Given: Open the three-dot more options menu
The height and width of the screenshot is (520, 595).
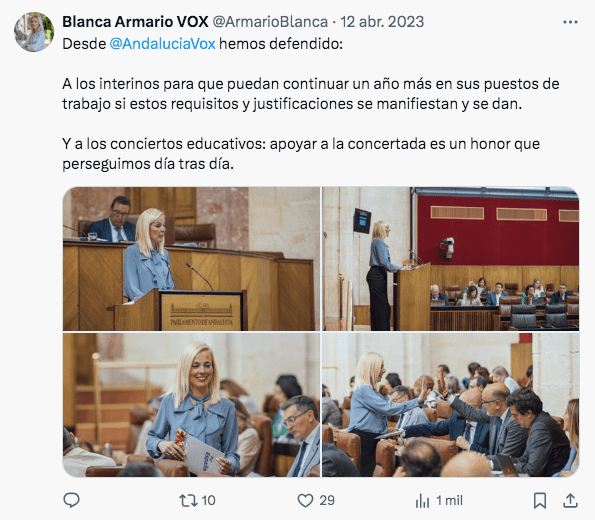Looking at the screenshot, I should point(570,22).
